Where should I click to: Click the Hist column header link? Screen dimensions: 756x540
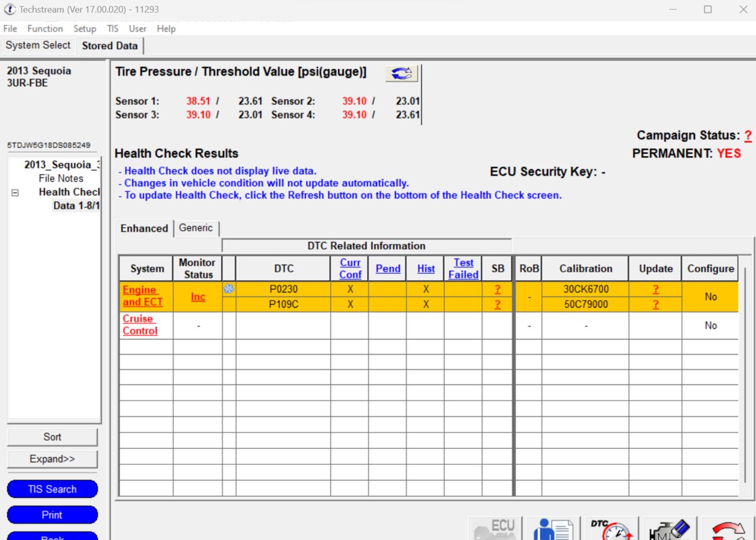426,269
